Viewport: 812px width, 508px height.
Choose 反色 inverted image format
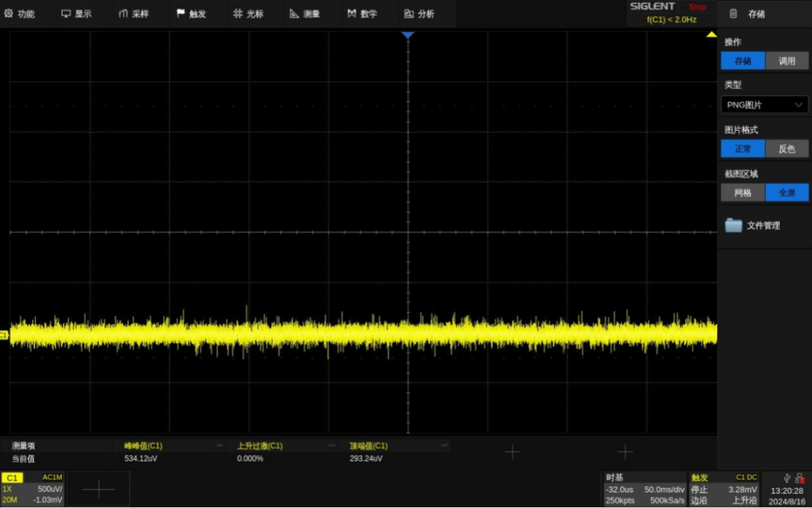[786, 149]
